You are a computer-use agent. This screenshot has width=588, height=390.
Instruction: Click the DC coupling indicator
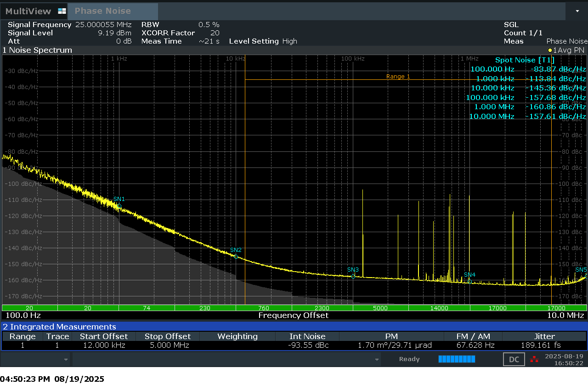[x=514, y=359]
